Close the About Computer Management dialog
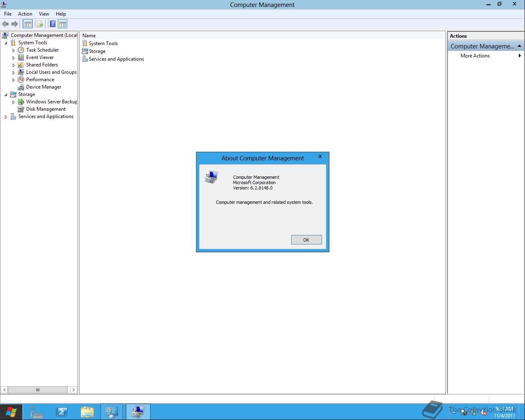Viewport: 525px width, 420px height. (x=320, y=156)
